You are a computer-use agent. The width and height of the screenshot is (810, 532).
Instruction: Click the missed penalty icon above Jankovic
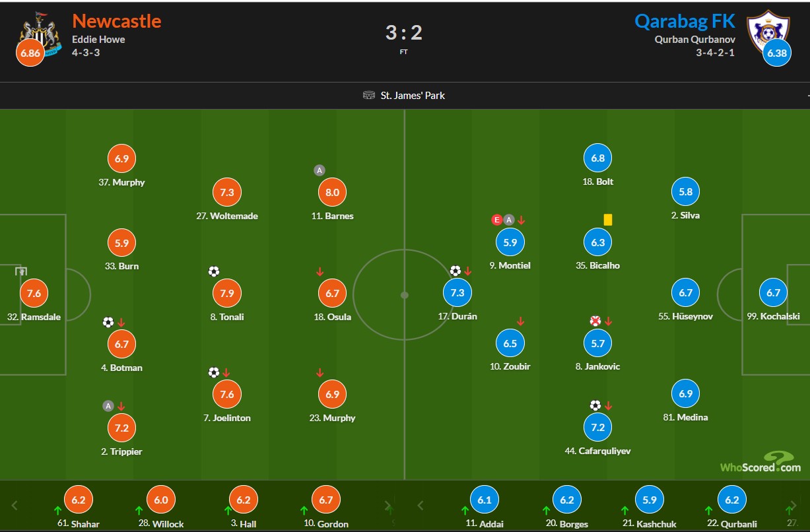click(x=595, y=321)
